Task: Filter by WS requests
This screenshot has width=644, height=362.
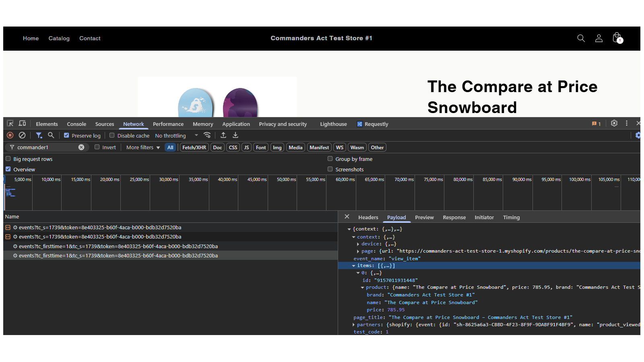Action: click(x=340, y=148)
